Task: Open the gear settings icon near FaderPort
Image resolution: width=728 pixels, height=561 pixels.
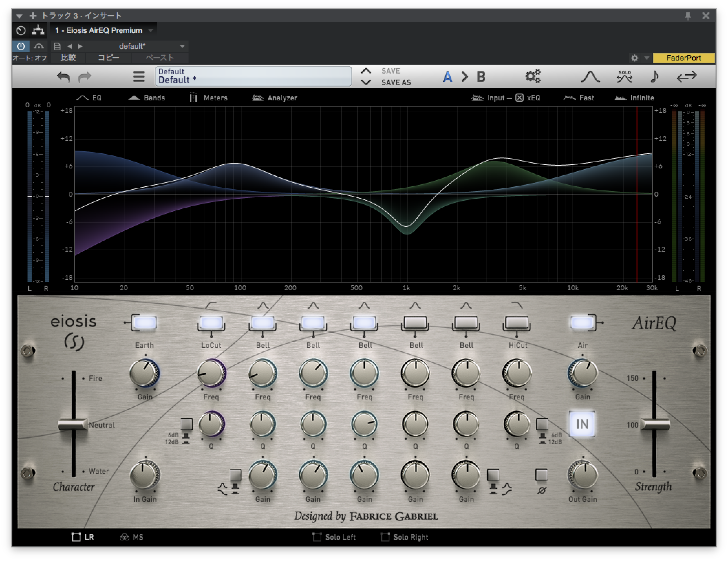Action: [635, 58]
